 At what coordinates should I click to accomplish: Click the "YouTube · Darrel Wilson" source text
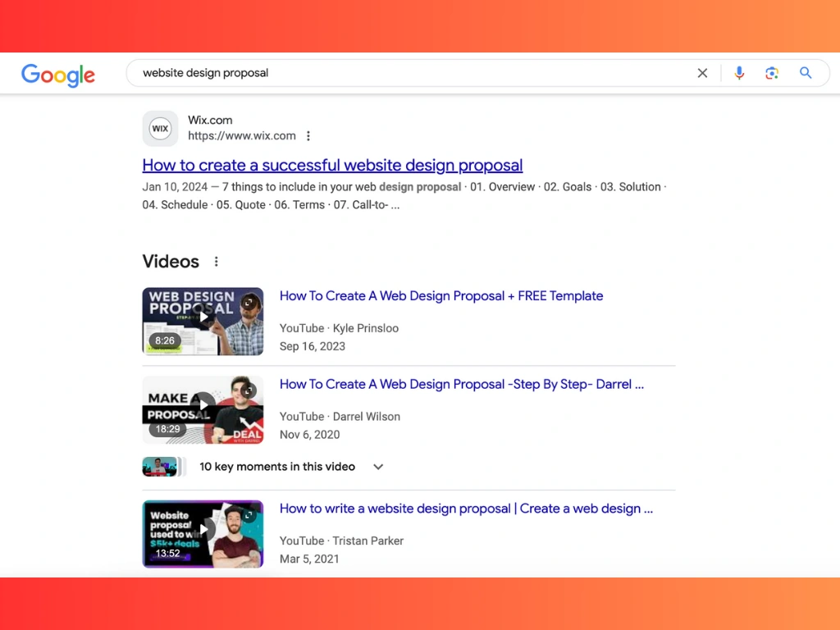coord(340,417)
